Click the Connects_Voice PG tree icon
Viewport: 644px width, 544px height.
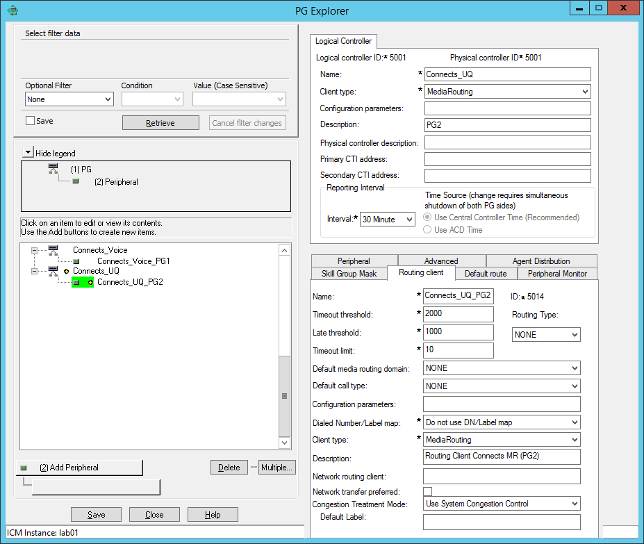point(53,250)
